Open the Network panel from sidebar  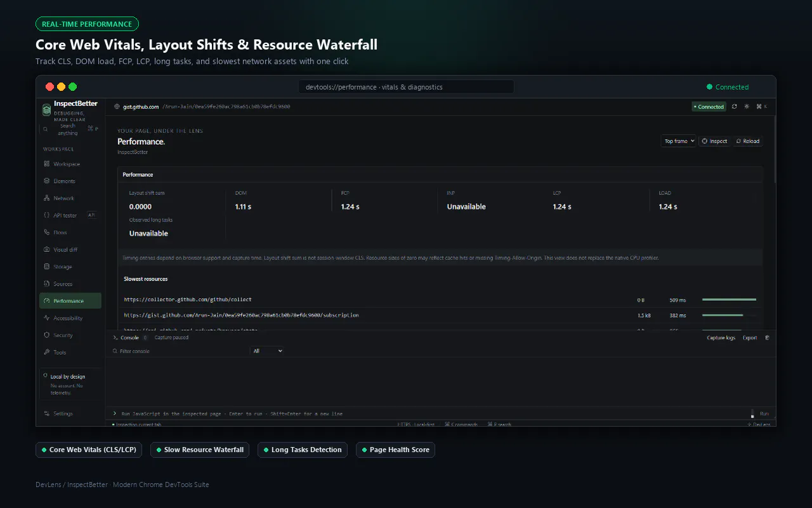tap(70, 198)
